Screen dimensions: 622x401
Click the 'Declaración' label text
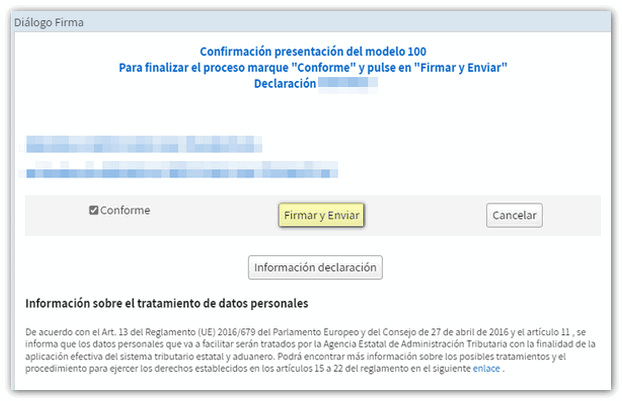[x=285, y=83]
